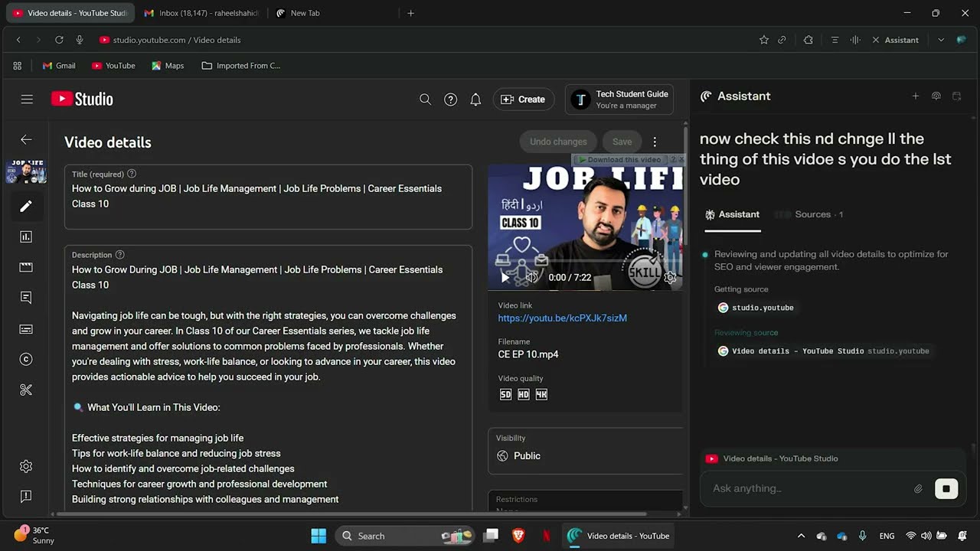This screenshot has height=551, width=980.
Task: Click the address bar URL
Action: click(177, 40)
